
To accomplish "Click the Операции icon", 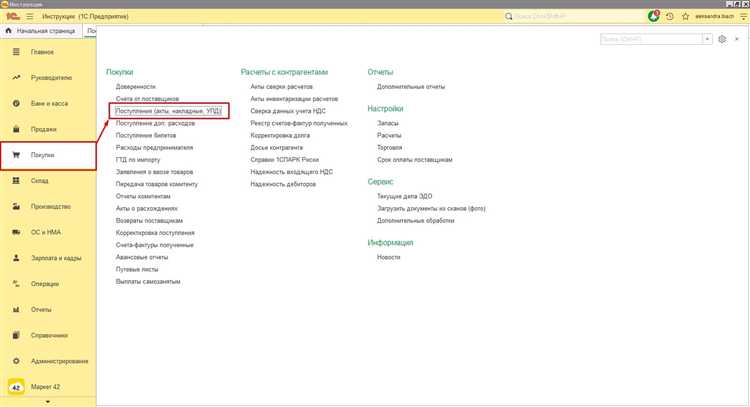I will click(x=16, y=284).
